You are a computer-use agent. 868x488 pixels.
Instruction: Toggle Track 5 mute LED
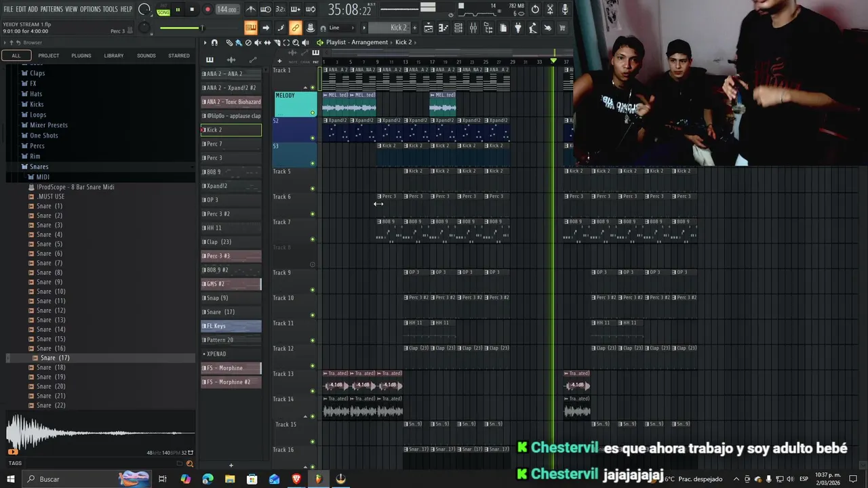click(313, 188)
